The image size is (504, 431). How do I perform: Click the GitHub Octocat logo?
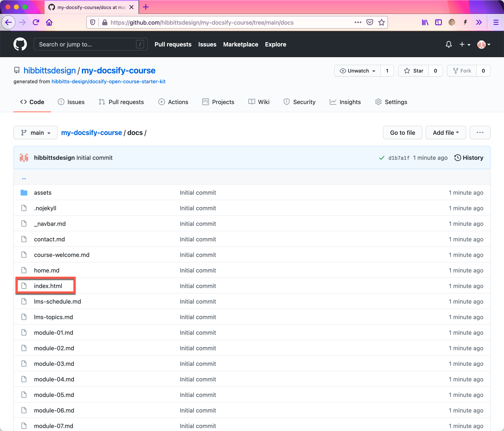20,44
